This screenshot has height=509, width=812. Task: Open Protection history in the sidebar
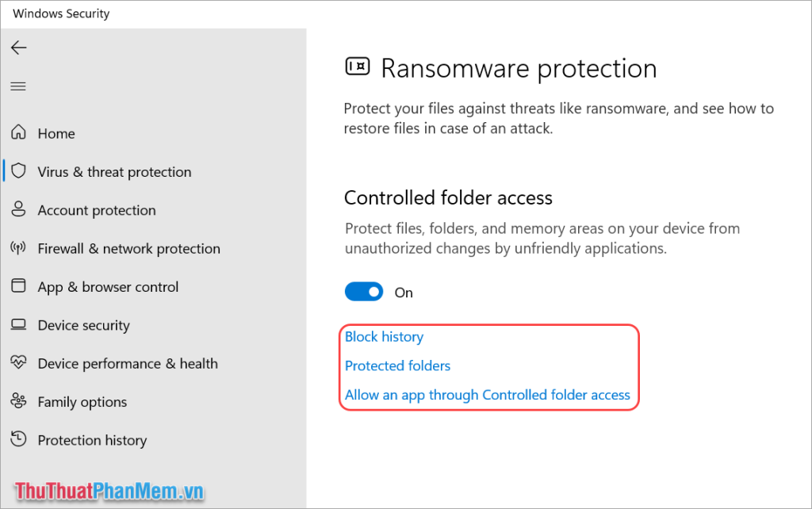pyautogui.click(x=92, y=440)
